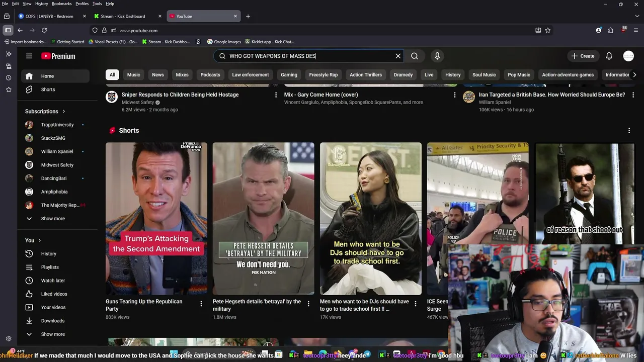Open the Shorts shelf options menu

pyautogui.click(x=629, y=130)
